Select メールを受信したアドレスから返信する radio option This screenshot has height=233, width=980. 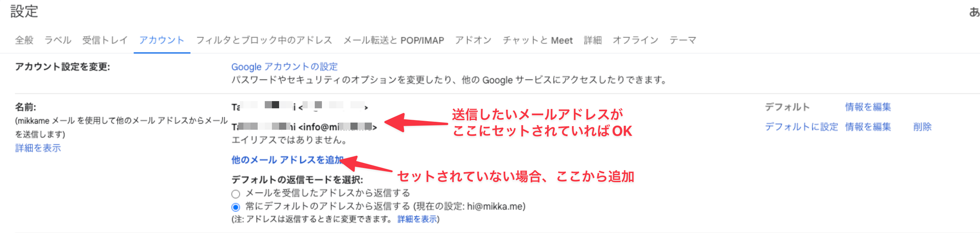pyautogui.click(x=236, y=194)
